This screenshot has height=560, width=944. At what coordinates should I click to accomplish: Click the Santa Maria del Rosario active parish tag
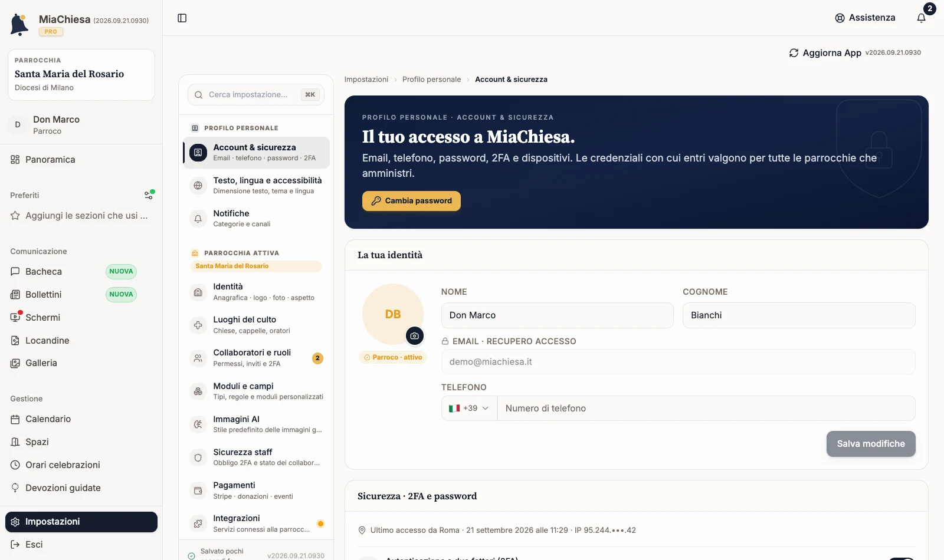pos(256,266)
